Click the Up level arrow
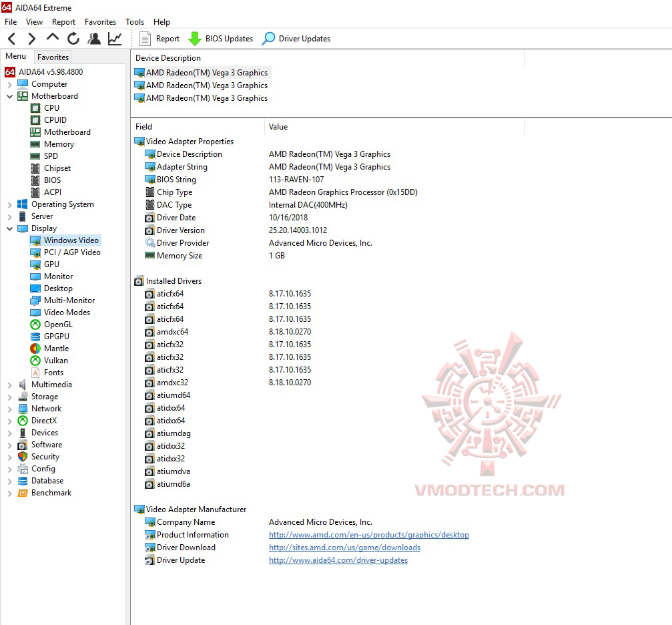This screenshot has width=672, height=625. tap(52, 38)
